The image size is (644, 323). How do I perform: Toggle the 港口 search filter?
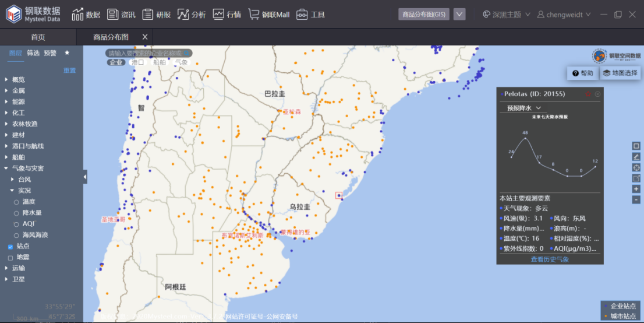pyautogui.click(x=137, y=62)
